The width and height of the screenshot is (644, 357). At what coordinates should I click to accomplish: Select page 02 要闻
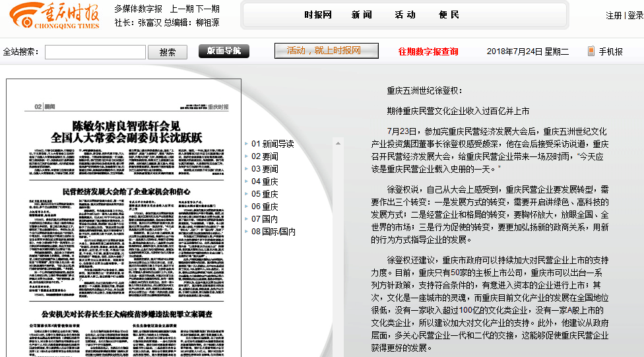[265, 156]
